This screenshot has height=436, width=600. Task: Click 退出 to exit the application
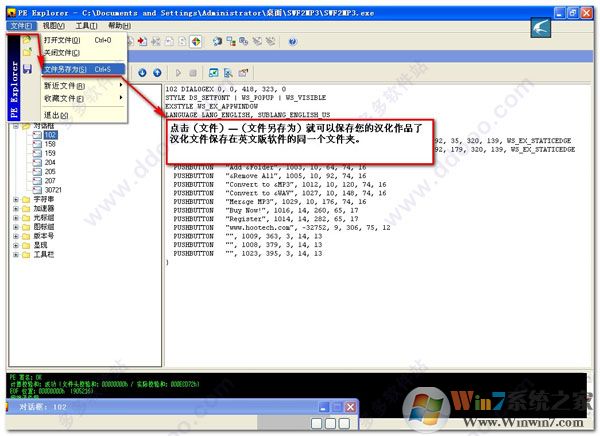point(54,114)
